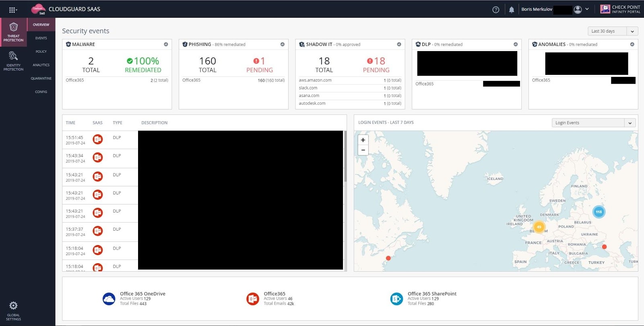Open the 15:51:45 DLP event row
This screenshot has width=644, height=326.
tap(203, 140)
